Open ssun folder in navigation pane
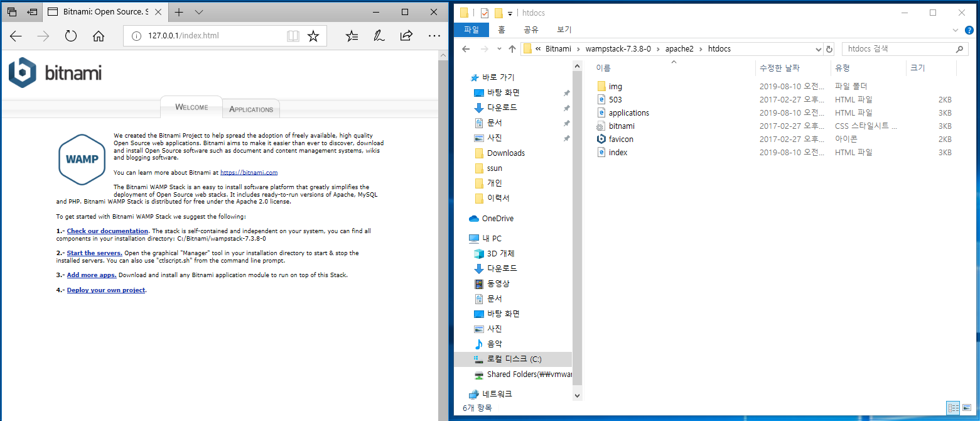The height and width of the screenshot is (421, 980). pos(494,168)
